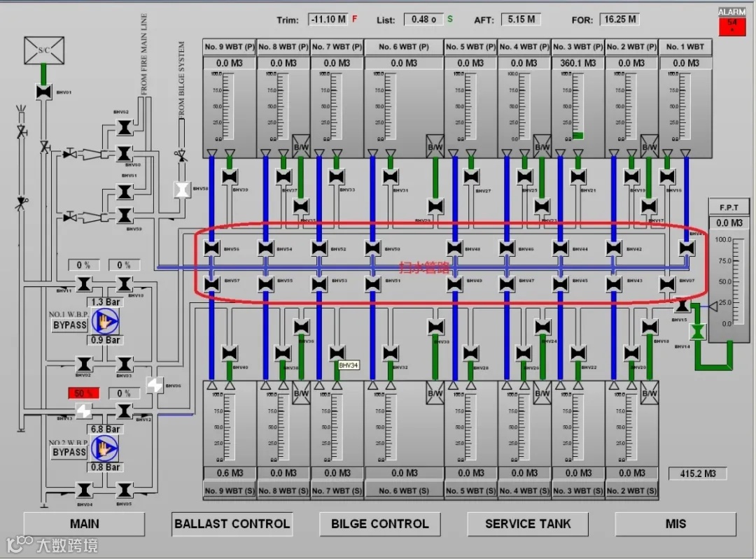Viewport: 756px width, 559px height.
Task: Click stripping valve BHV52
Action: pyautogui.click(x=319, y=248)
